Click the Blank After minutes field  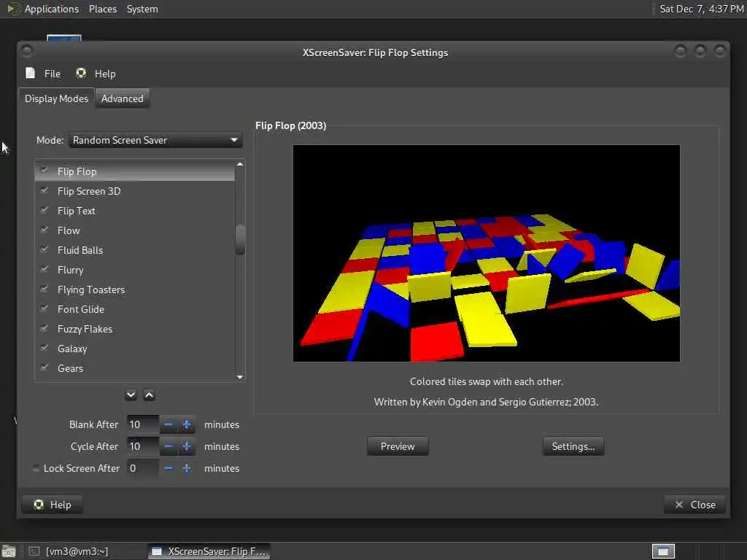[x=142, y=424]
